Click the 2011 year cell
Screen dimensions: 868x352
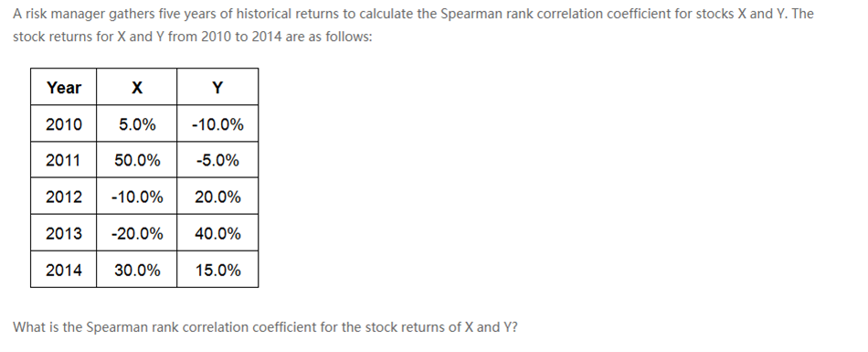tap(64, 160)
